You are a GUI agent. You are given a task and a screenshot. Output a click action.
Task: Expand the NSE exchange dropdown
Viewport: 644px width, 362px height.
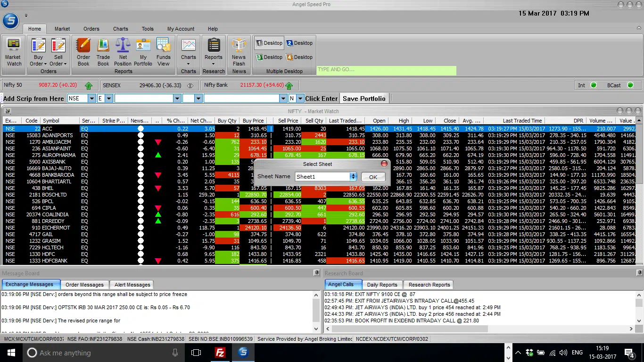point(91,99)
